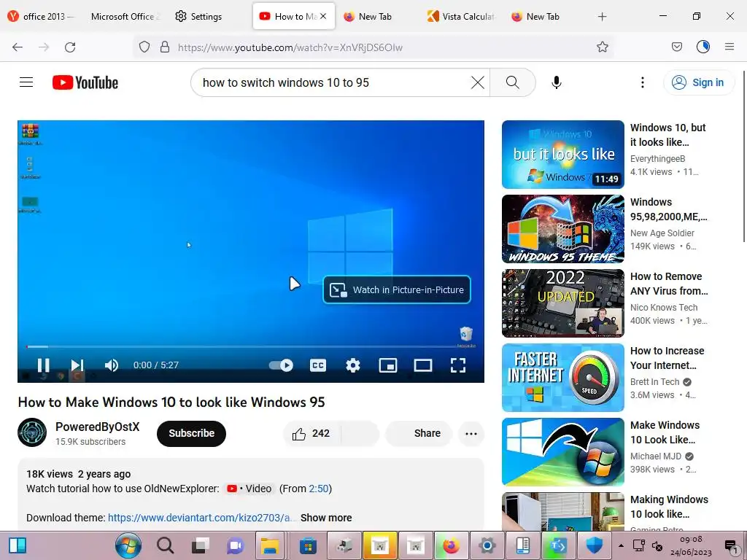Screen dimensions: 747x560
Task: Jump to timestamp 2:50 link
Action: pos(319,489)
